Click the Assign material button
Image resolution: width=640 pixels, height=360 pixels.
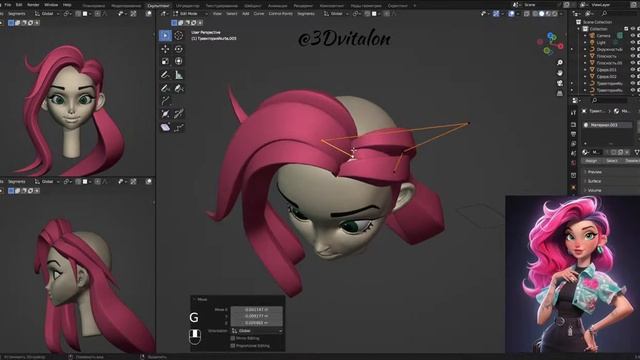pyautogui.click(x=591, y=161)
